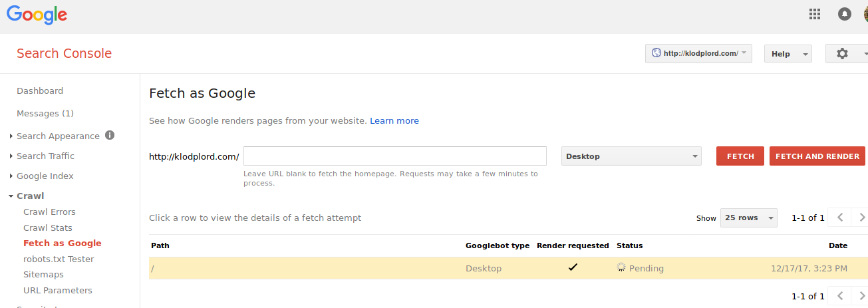Click the Date column header

coord(838,245)
